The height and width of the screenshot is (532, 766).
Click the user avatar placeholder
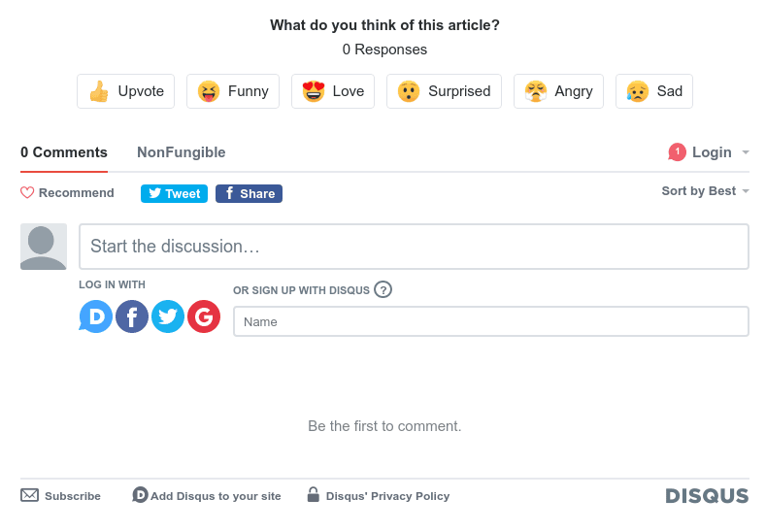(44, 247)
